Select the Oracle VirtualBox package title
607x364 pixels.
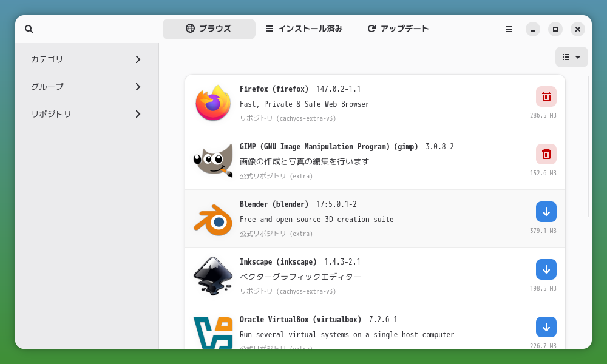click(300, 320)
